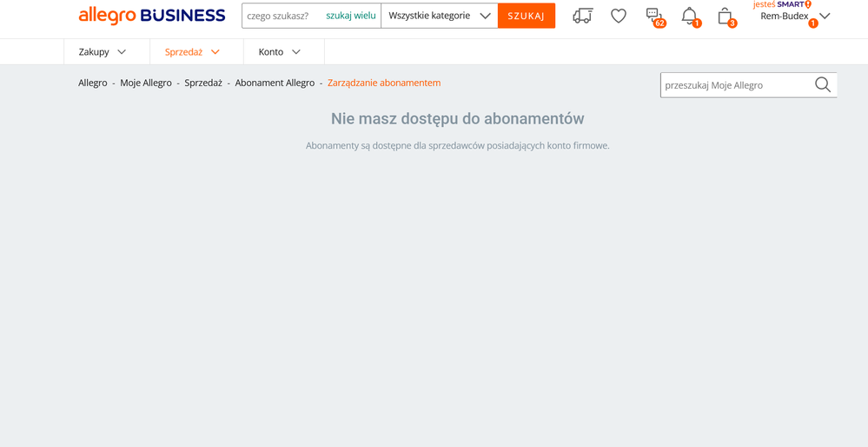Click the magnifier icon in Moje Allegro search
This screenshot has height=447, width=868.
pos(822,85)
